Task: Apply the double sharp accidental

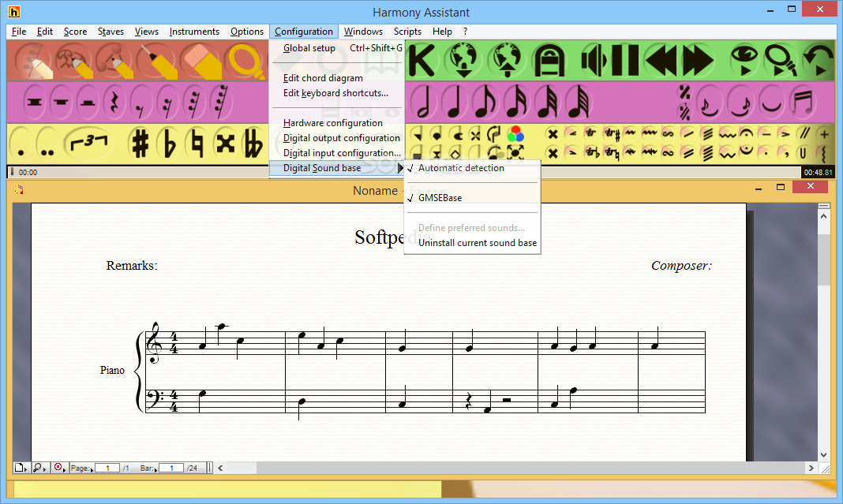Action: click(x=225, y=144)
